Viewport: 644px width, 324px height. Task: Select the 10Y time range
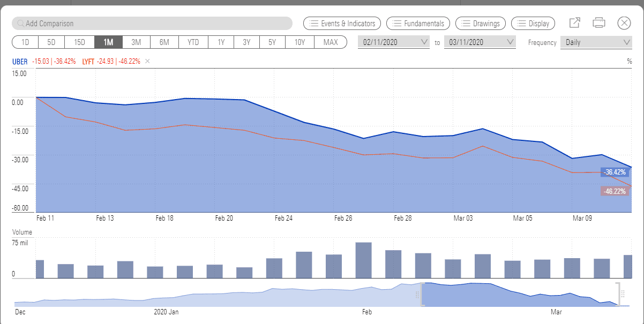[x=300, y=42]
